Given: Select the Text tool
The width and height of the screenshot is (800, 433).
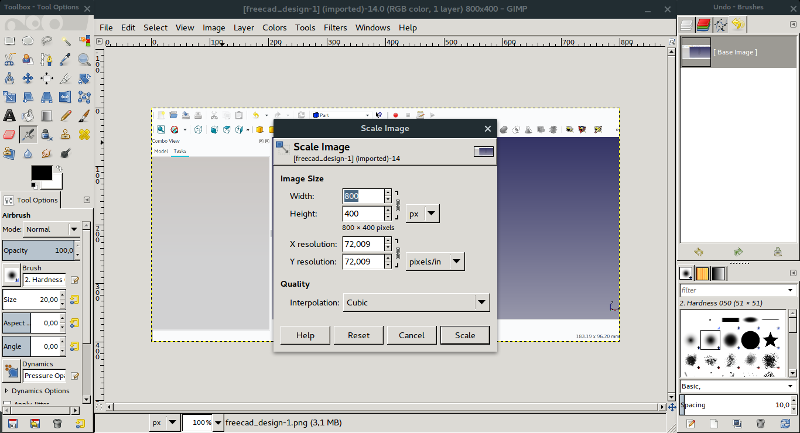Looking at the screenshot, I should pos(9,116).
